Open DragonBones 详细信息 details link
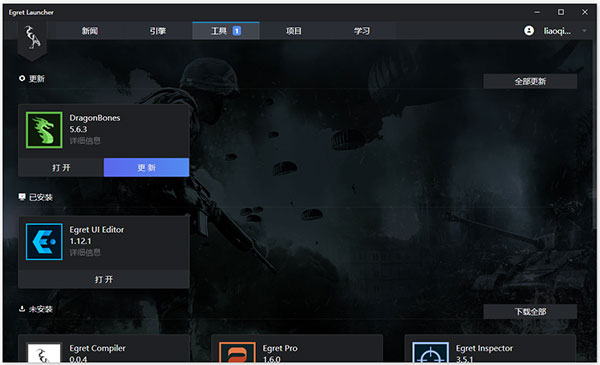600x365 pixels. 85,141
